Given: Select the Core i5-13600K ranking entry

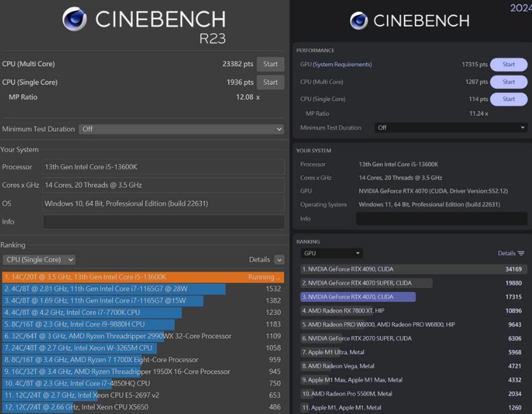Looking at the screenshot, I should pyautogui.click(x=143, y=277).
